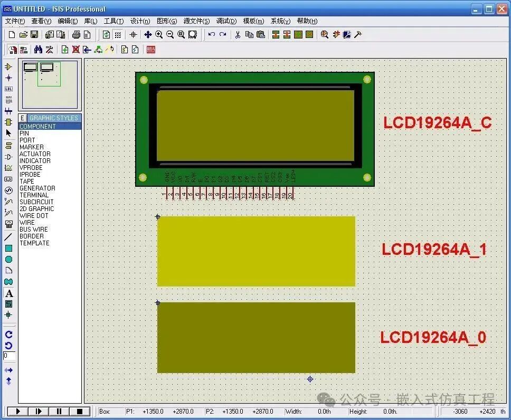Rotate clockwise with the rotation icon

coord(9,335)
